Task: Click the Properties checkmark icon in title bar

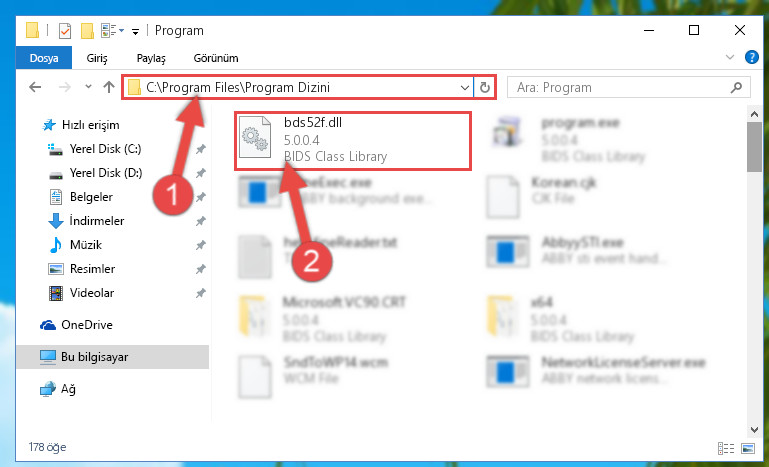Action: pyautogui.click(x=64, y=31)
